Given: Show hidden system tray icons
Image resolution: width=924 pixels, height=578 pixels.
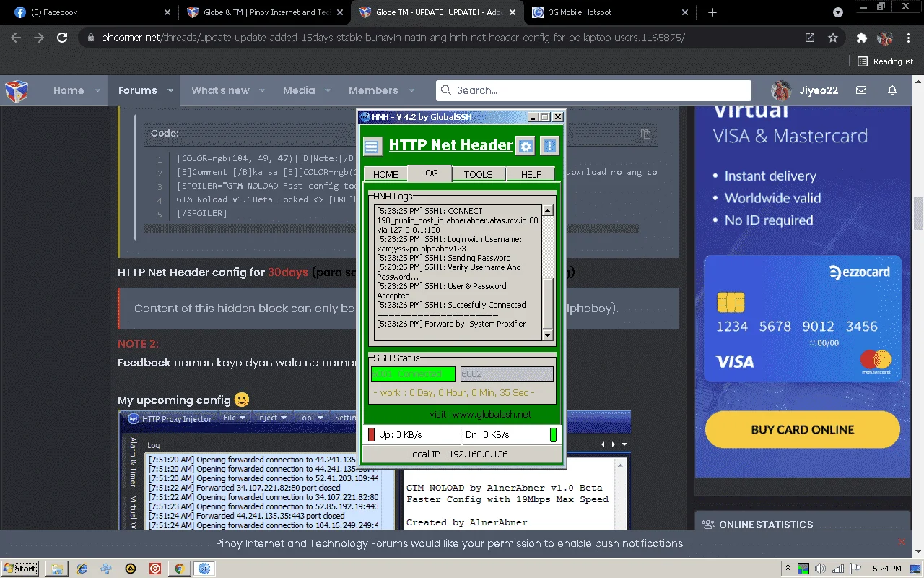Looking at the screenshot, I should point(788,569).
